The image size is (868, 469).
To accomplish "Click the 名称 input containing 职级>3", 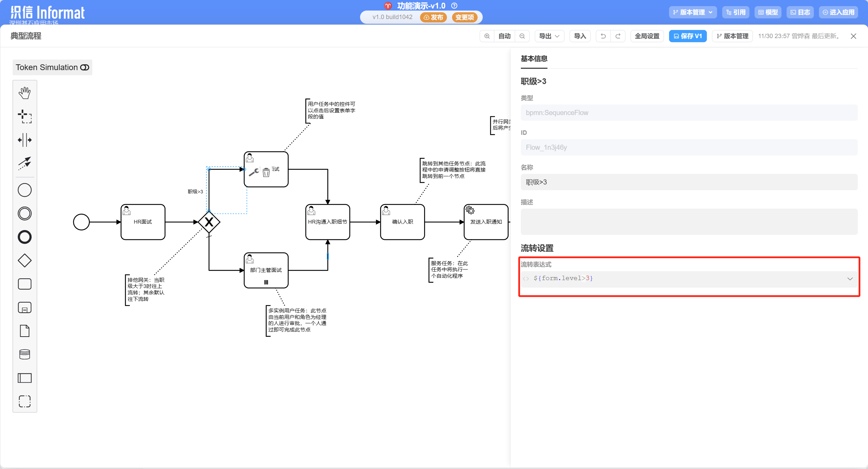I will click(x=688, y=182).
